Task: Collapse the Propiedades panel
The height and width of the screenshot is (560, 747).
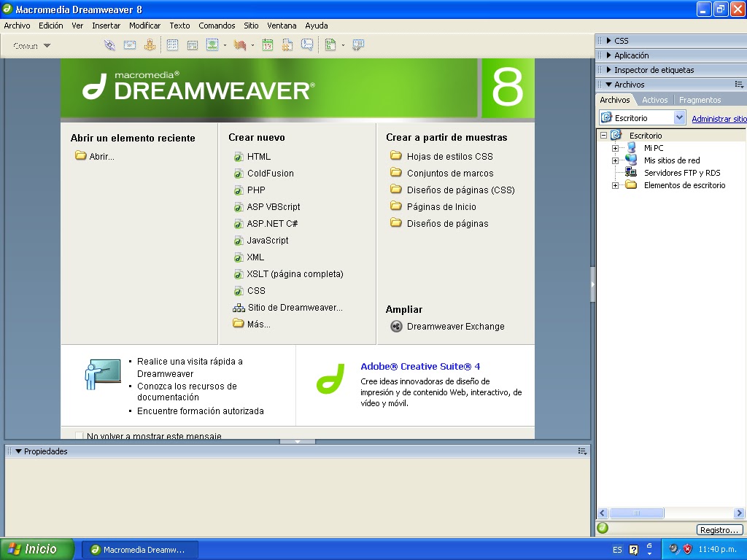Action: [x=18, y=451]
